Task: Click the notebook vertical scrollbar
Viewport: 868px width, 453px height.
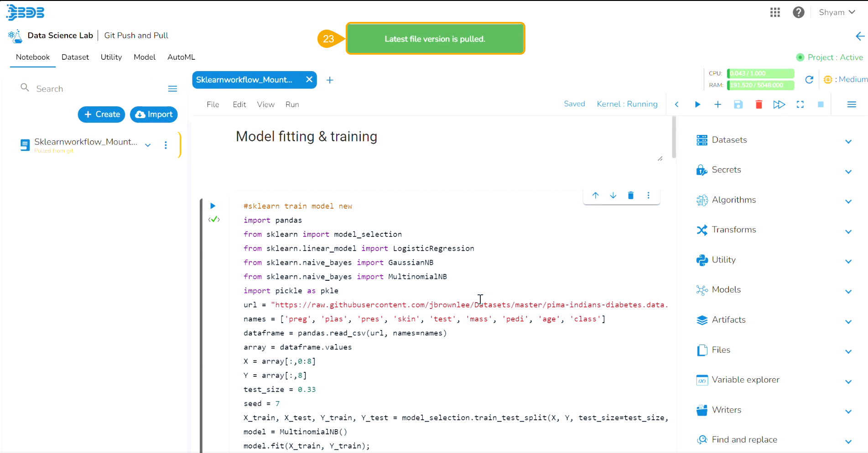Action: pyautogui.click(x=674, y=137)
